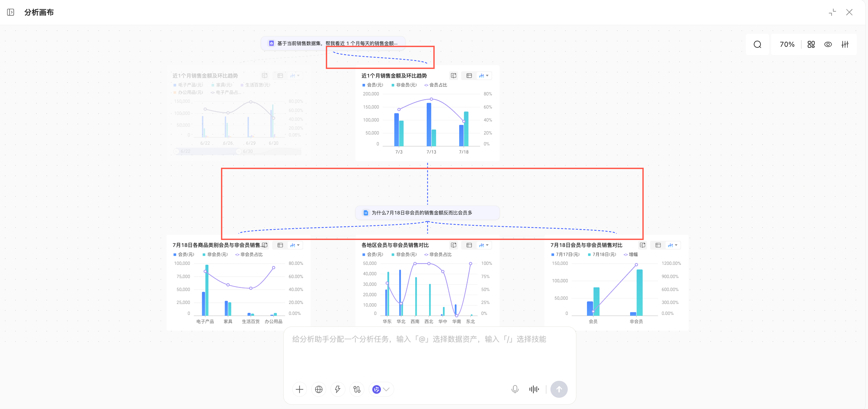
Task: Start voice input with the microphone icon
Action: click(515, 389)
